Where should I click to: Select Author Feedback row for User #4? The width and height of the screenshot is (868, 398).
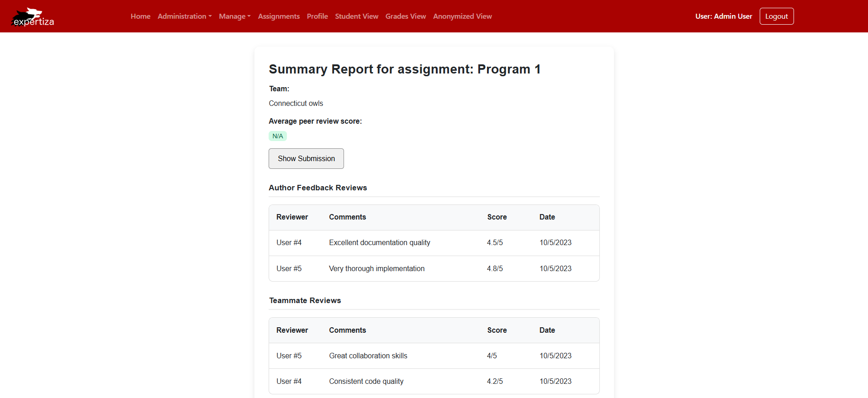434,243
